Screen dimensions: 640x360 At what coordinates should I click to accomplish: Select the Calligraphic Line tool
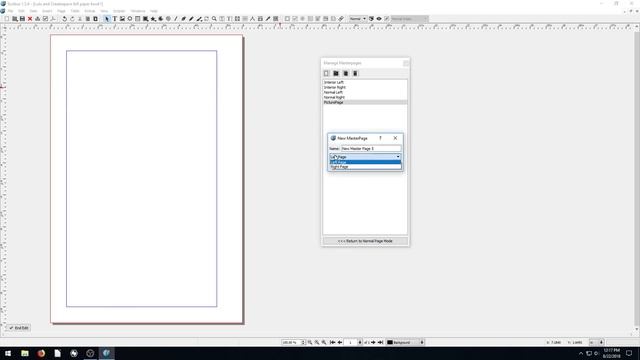click(199, 19)
